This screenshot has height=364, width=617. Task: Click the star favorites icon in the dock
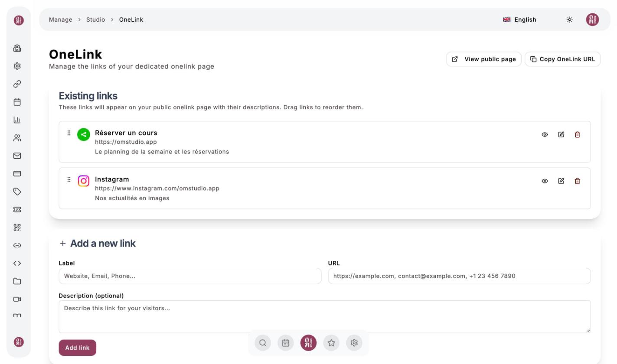(x=331, y=343)
